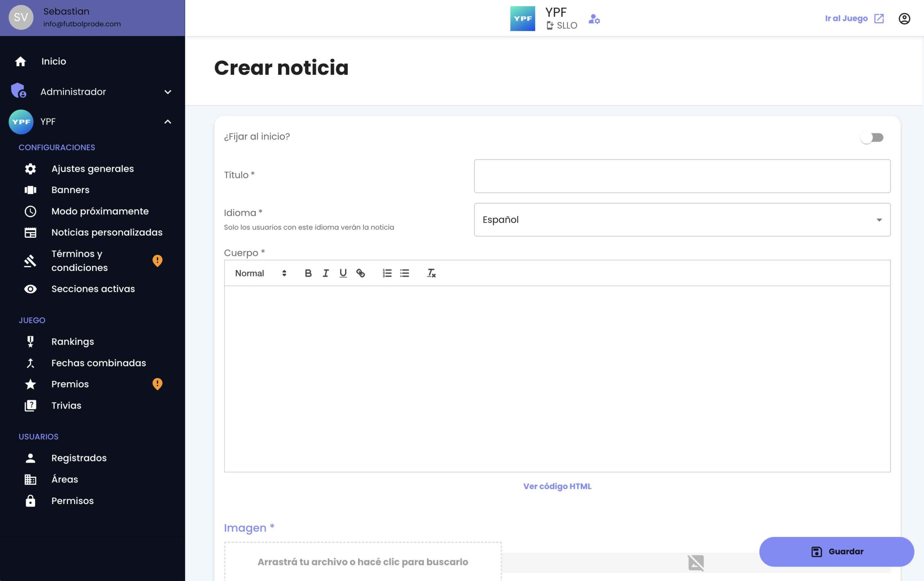Insert a bulleted list
Screen dimensions: 924x581
(405, 273)
